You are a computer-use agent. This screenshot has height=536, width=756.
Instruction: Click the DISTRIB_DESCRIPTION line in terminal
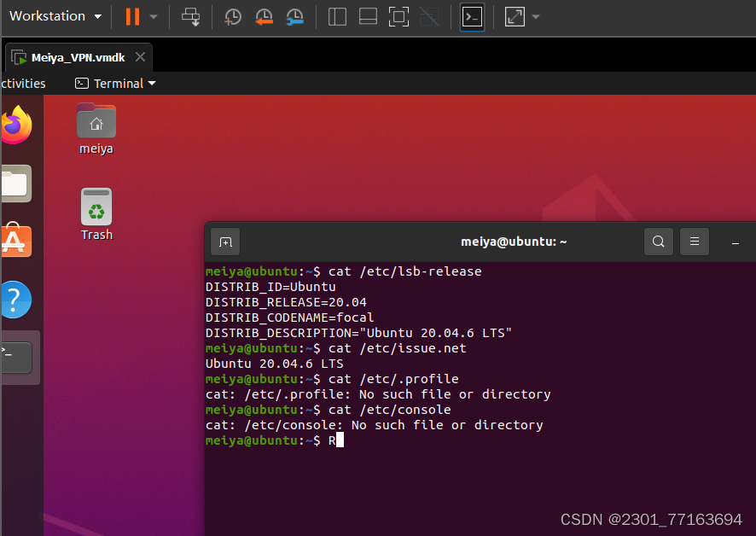point(358,333)
